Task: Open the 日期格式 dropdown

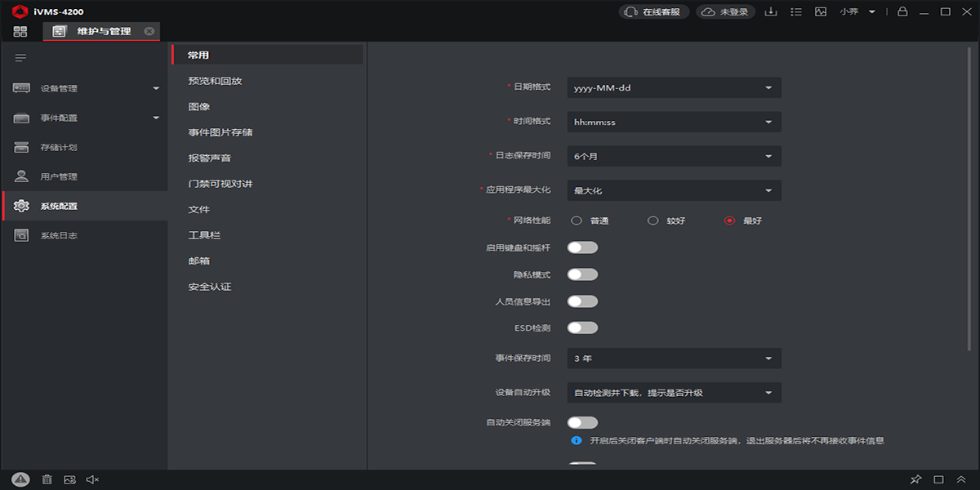Action: tap(675, 87)
